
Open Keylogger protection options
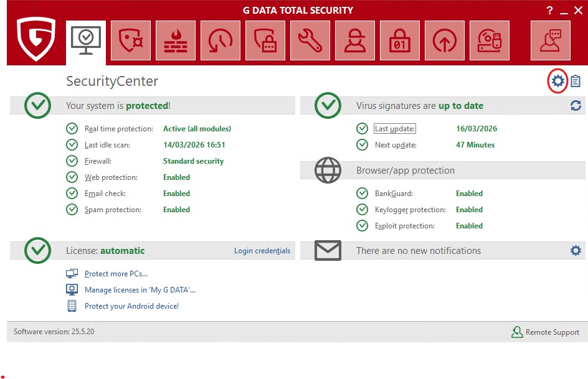coord(410,210)
